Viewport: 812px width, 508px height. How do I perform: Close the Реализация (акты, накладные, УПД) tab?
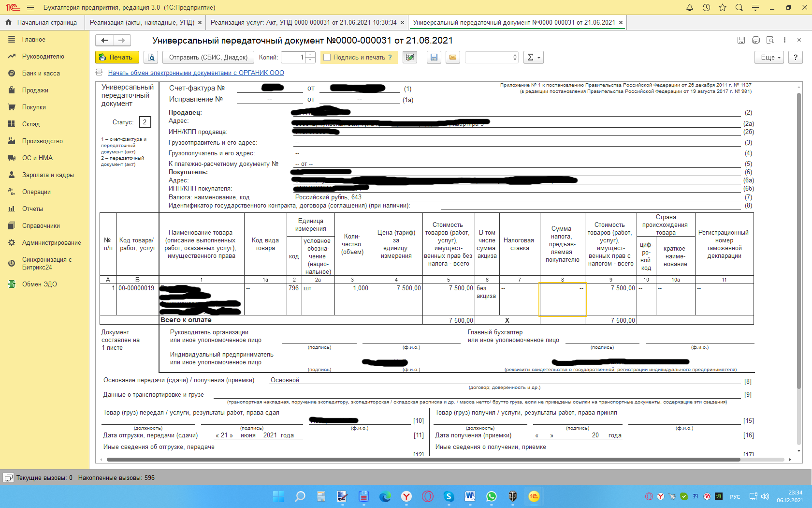[x=200, y=23]
